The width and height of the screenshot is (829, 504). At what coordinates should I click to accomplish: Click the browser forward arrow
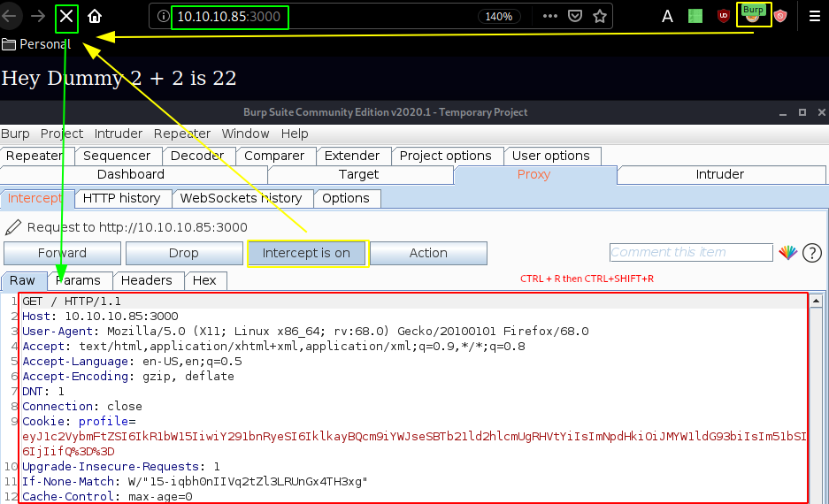click(37, 17)
